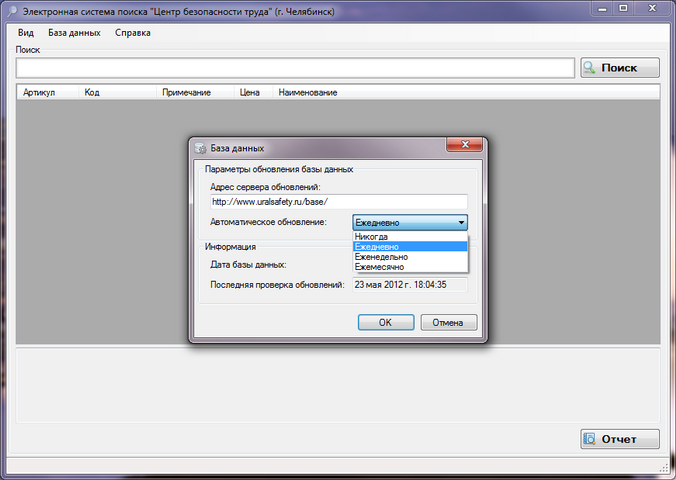Collapse the Автоматическое обновление dropdown arrow
Image resolution: width=676 pixels, height=480 pixels.
click(461, 223)
